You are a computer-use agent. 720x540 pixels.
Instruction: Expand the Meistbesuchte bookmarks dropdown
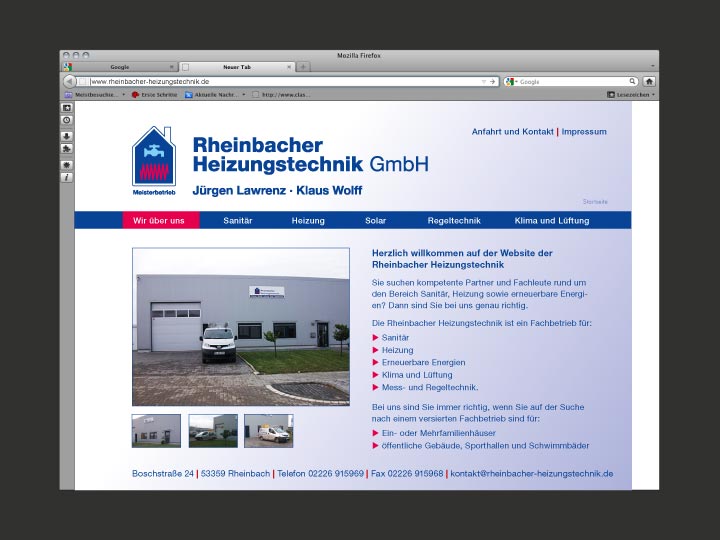click(124, 95)
